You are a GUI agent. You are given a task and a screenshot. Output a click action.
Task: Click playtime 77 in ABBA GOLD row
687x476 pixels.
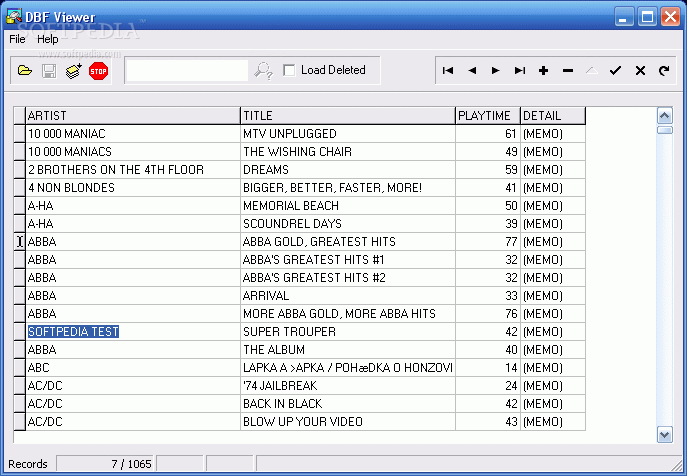(x=488, y=242)
